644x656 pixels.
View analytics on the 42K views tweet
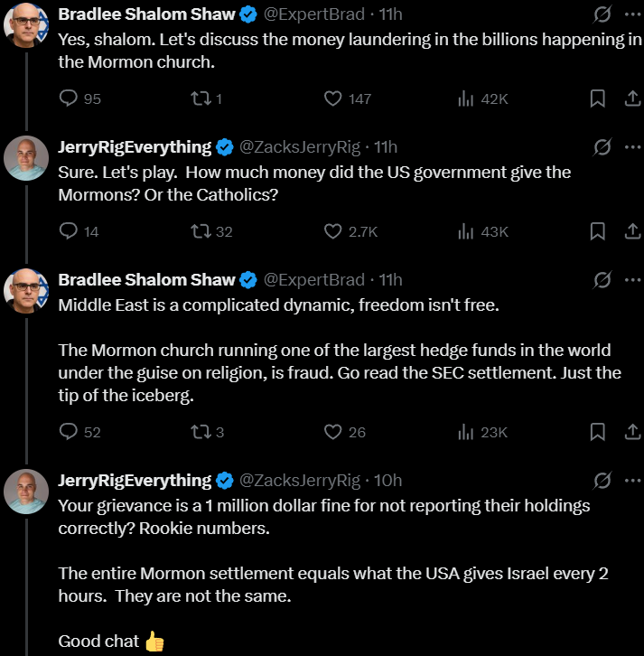[466, 98]
